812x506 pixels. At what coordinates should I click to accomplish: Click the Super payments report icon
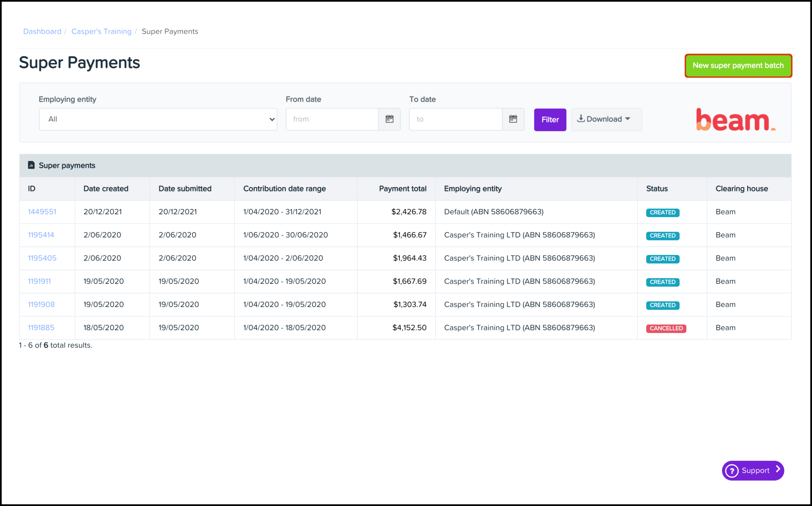[x=31, y=165]
